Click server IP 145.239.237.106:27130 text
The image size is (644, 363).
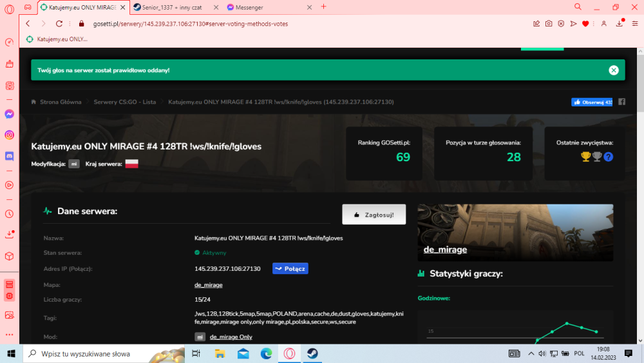227,269
